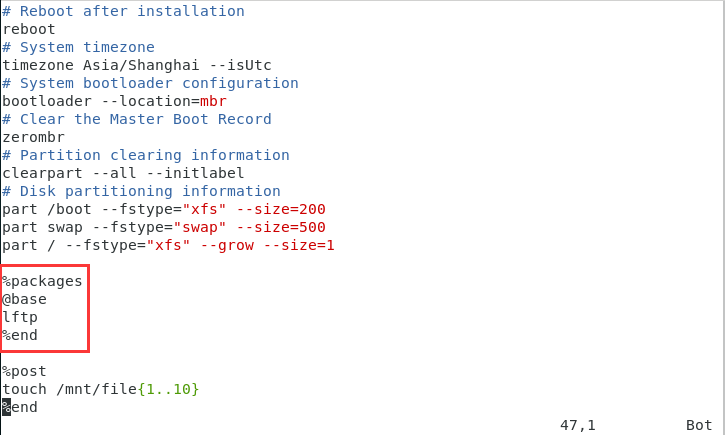
Task: Place cursor on the "zerombr" line
Action: pyautogui.click(x=34, y=137)
